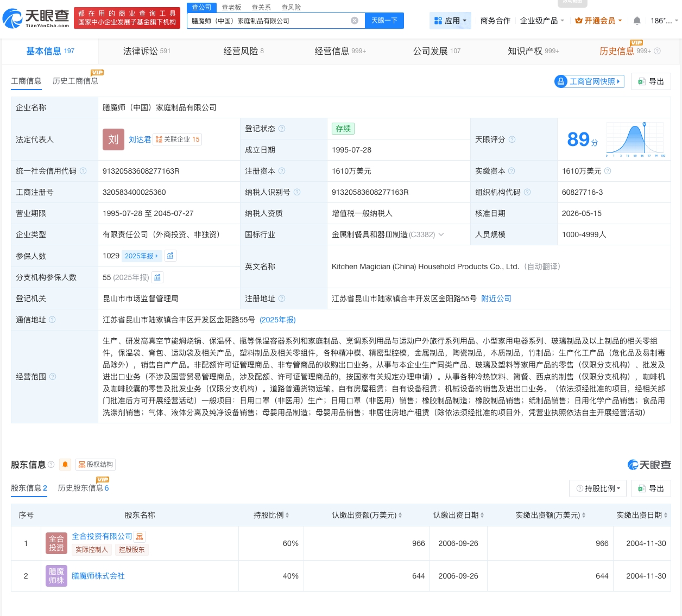This screenshot has height=616, width=682.
Task: Open 膳魔师株式会社 shareholder link
Action: pyautogui.click(x=98, y=576)
